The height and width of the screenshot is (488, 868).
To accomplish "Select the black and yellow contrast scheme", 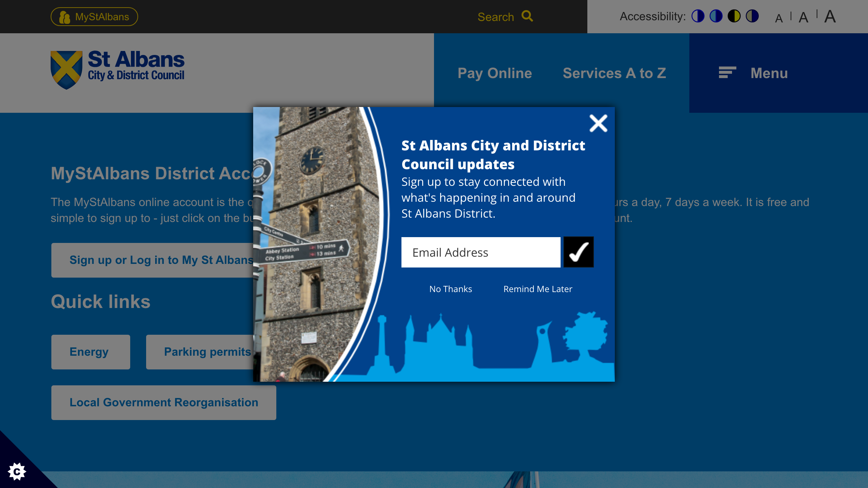I will [x=735, y=16].
